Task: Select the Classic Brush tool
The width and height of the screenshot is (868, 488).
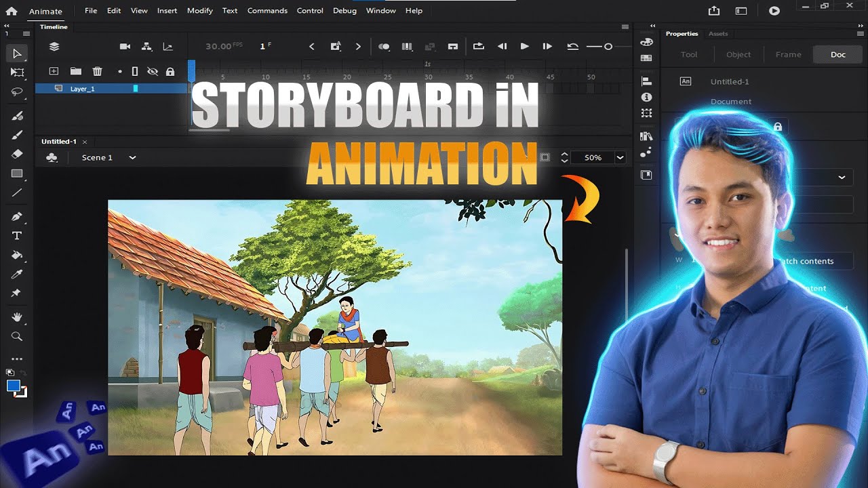Action: [17, 135]
